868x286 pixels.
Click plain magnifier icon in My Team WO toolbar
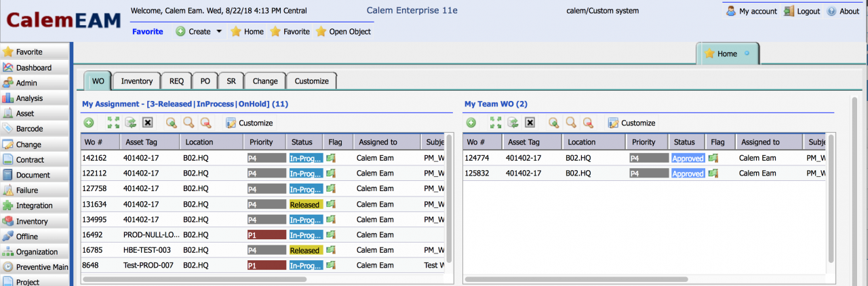[571, 123]
